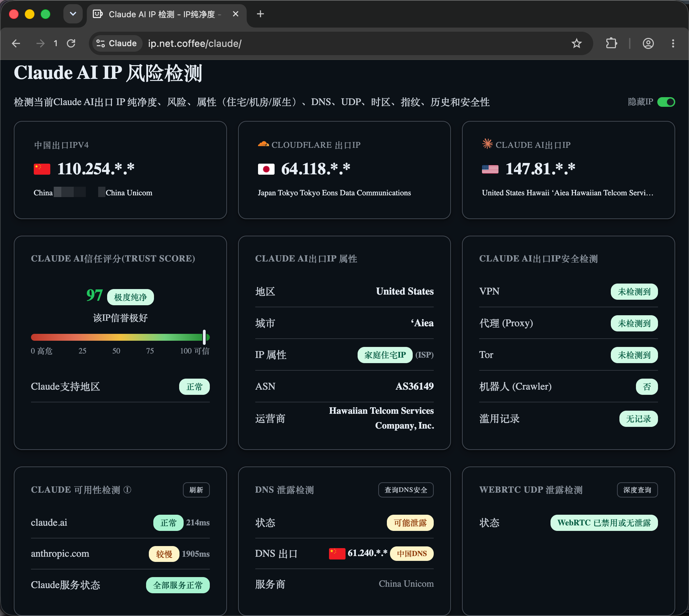Screen dimensions: 689x616
Task: Click the 刷新 button in availability card
Action: point(196,490)
